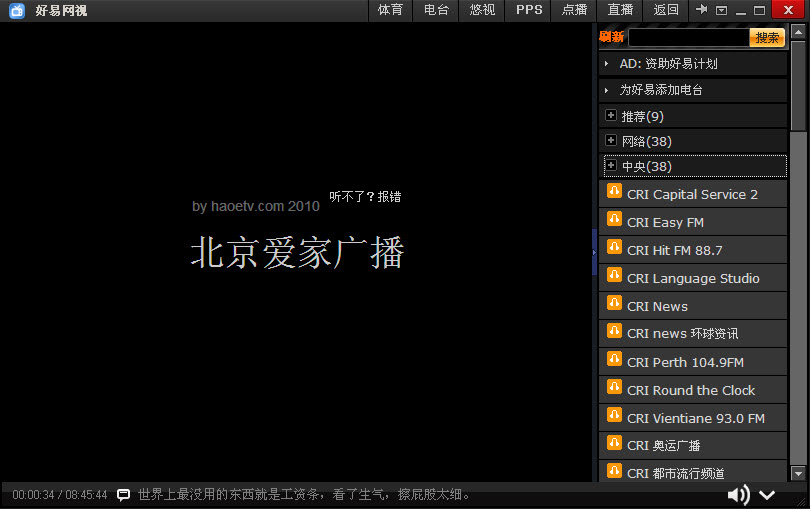Click the CRI Hit FM 88.7 station icon
This screenshot has width=810, height=509.
[614, 247]
